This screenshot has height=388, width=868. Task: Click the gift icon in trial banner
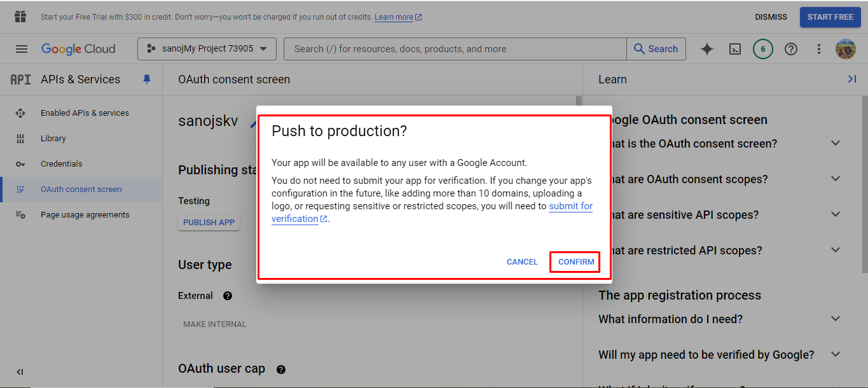pos(20,17)
